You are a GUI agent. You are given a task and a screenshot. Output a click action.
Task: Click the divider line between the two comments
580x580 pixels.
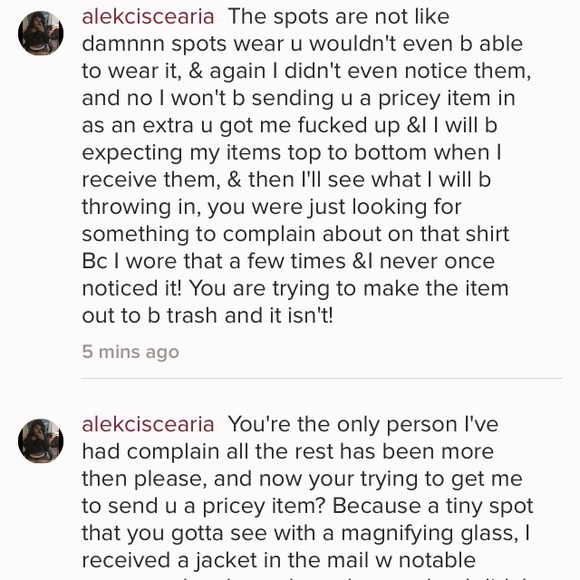[x=321, y=378]
